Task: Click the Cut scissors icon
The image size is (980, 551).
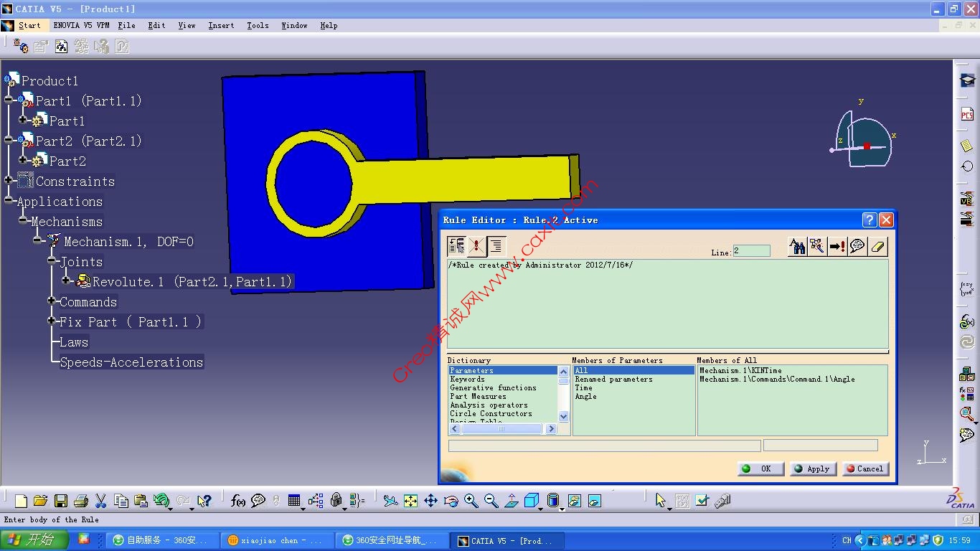Action: click(x=100, y=501)
